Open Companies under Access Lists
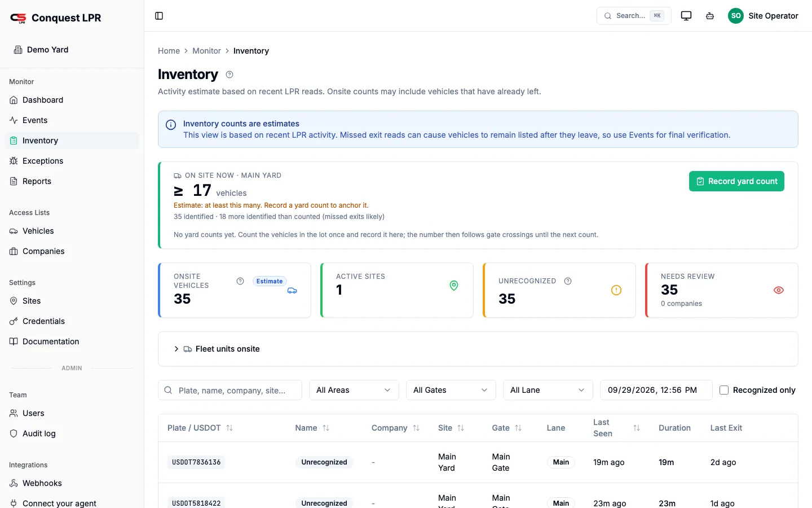812x508 pixels. pyautogui.click(x=72, y=251)
